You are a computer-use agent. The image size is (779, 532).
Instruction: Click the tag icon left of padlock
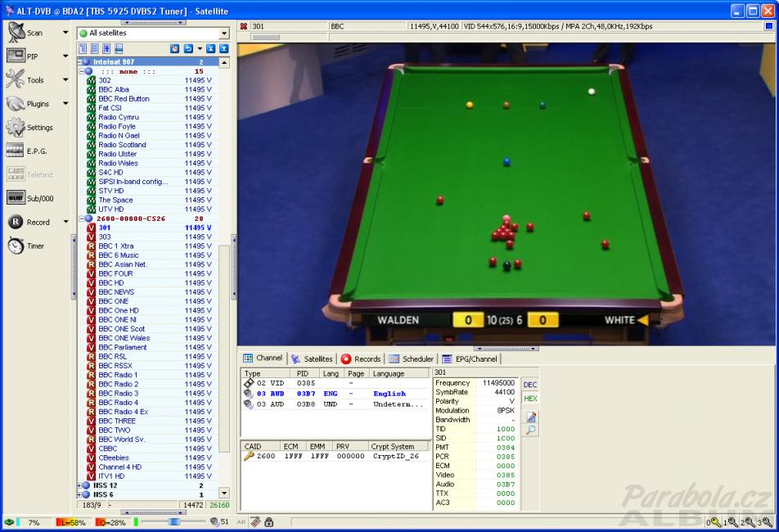click(x=255, y=522)
